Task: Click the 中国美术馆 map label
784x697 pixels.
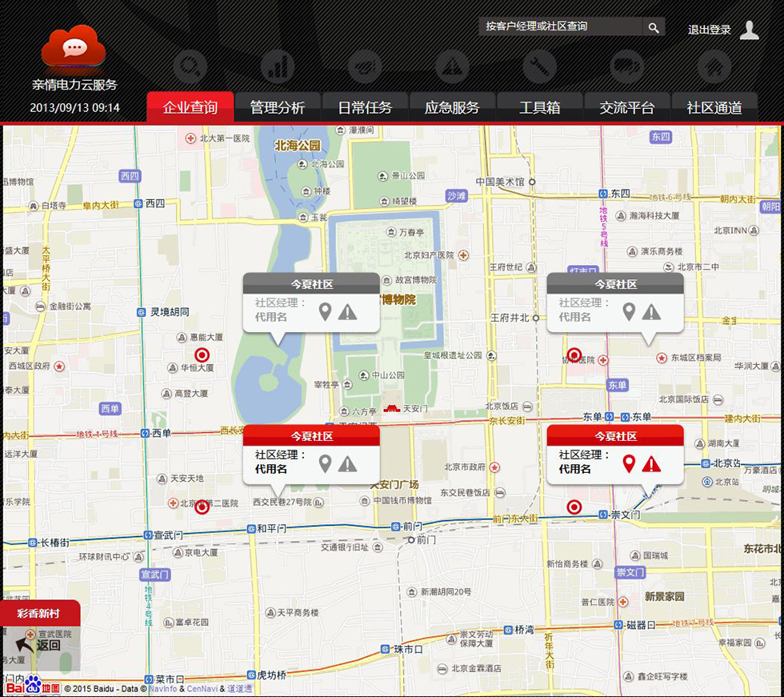Action: tap(500, 182)
